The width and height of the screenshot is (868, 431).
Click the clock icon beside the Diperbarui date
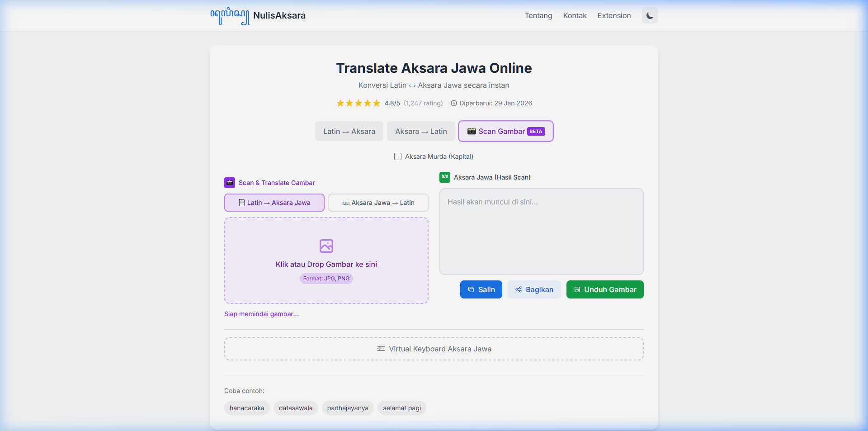click(x=454, y=103)
